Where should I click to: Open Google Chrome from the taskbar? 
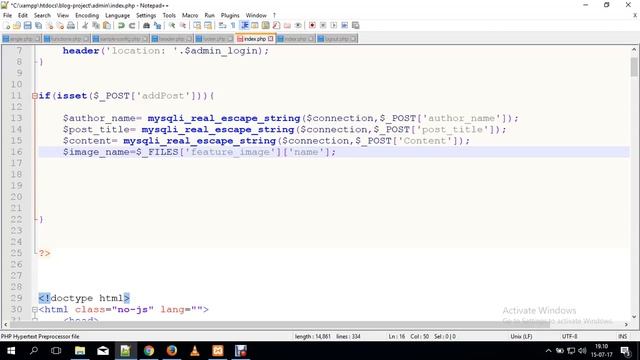pos(149,351)
